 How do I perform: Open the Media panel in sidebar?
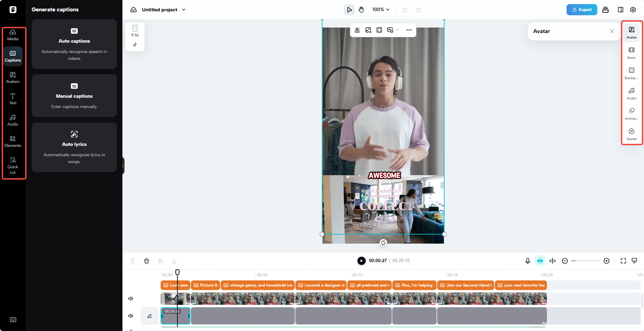point(13,35)
